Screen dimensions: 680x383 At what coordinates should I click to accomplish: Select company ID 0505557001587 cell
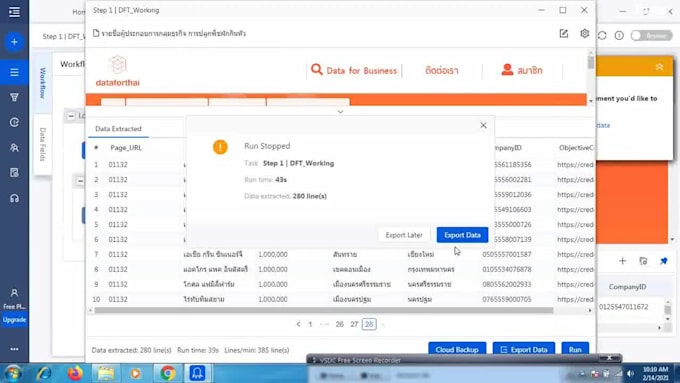[507, 254]
